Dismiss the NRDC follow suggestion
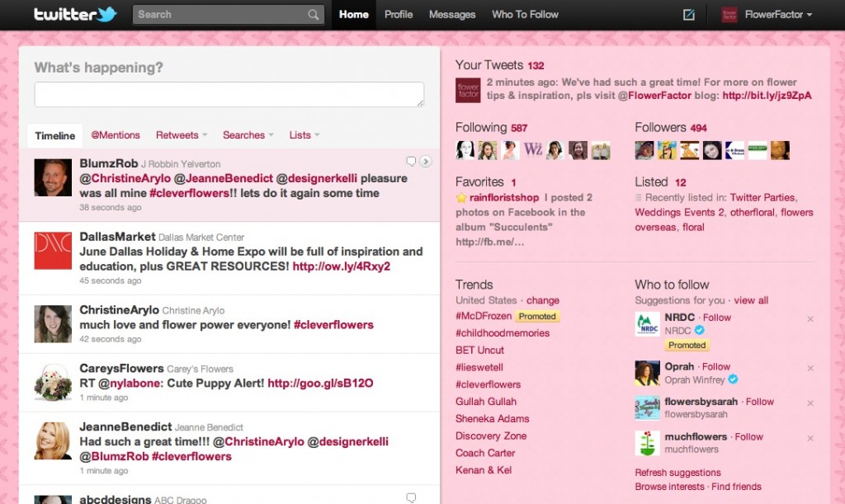This screenshot has height=504, width=845. pyautogui.click(x=810, y=319)
